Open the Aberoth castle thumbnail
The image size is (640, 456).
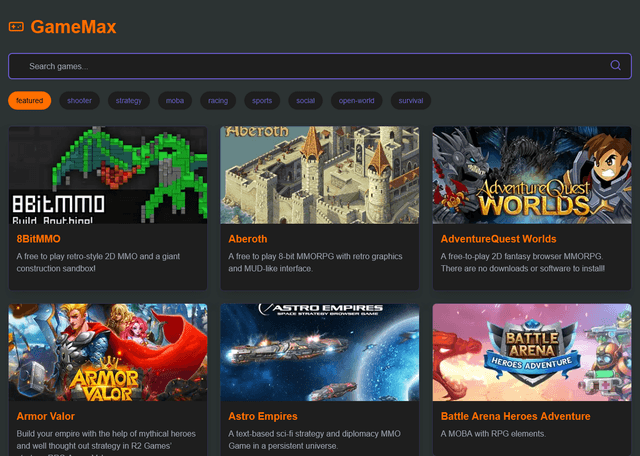coord(320,175)
